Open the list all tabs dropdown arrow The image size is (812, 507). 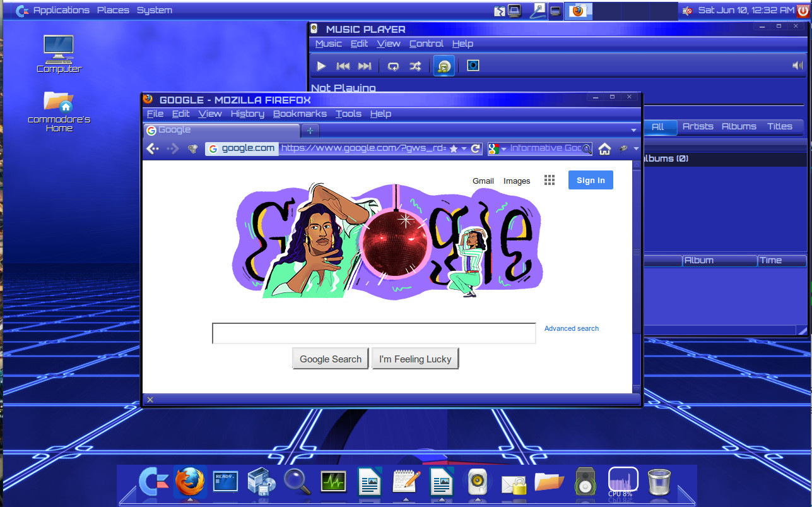[x=634, y=130]
